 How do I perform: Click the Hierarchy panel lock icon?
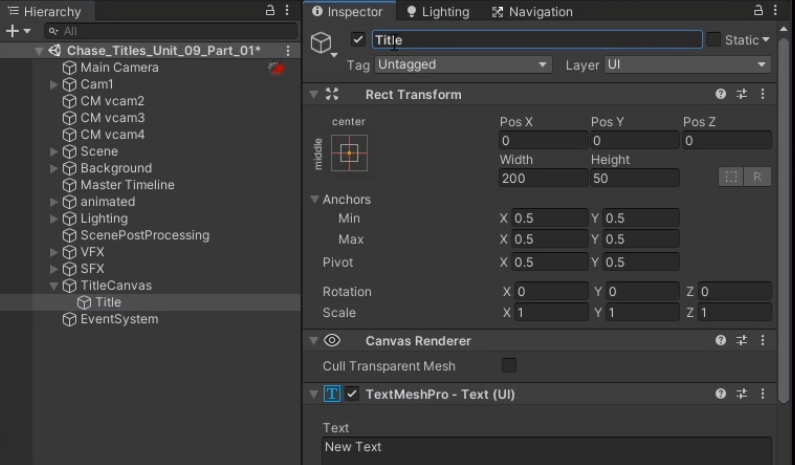[x=270, y=11]
